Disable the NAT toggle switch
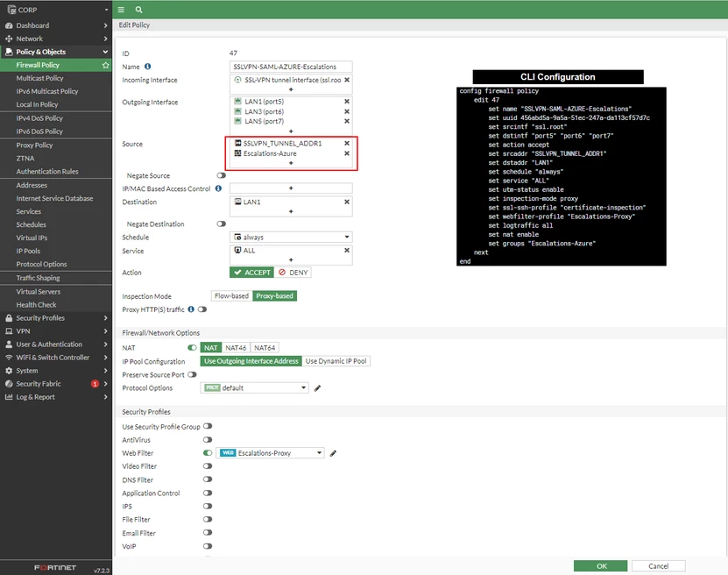 [192, 347]
